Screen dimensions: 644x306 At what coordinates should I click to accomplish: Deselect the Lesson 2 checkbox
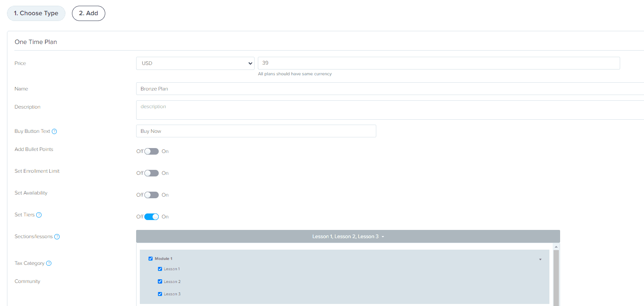160,281
